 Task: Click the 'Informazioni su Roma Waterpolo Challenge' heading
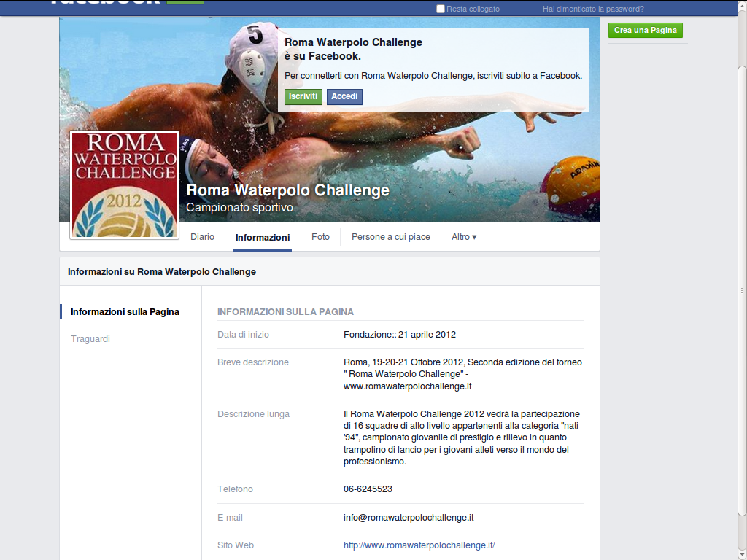pos(162,272)
